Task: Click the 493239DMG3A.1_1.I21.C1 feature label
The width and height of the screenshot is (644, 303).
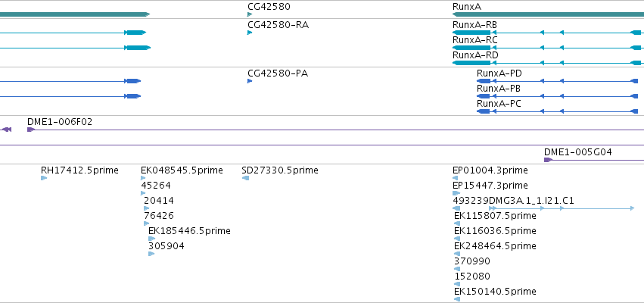Action: (513, 201)
